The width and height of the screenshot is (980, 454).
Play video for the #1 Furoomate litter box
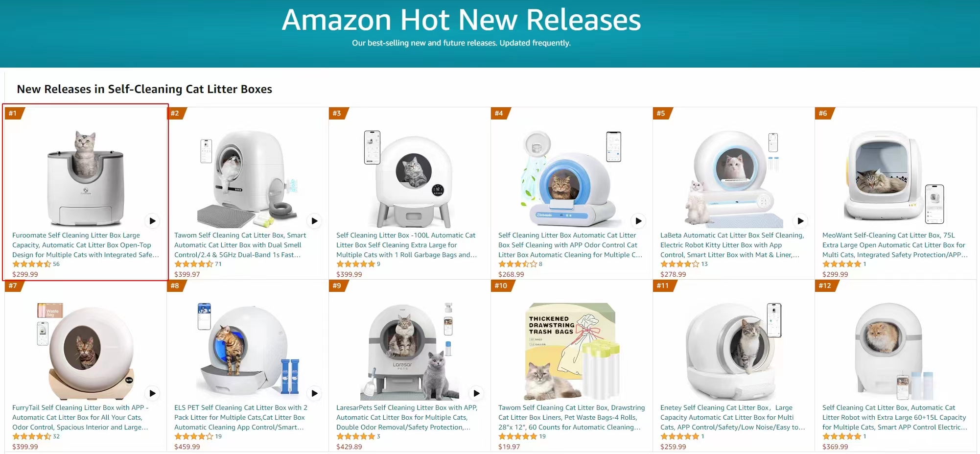click(152, 221)
